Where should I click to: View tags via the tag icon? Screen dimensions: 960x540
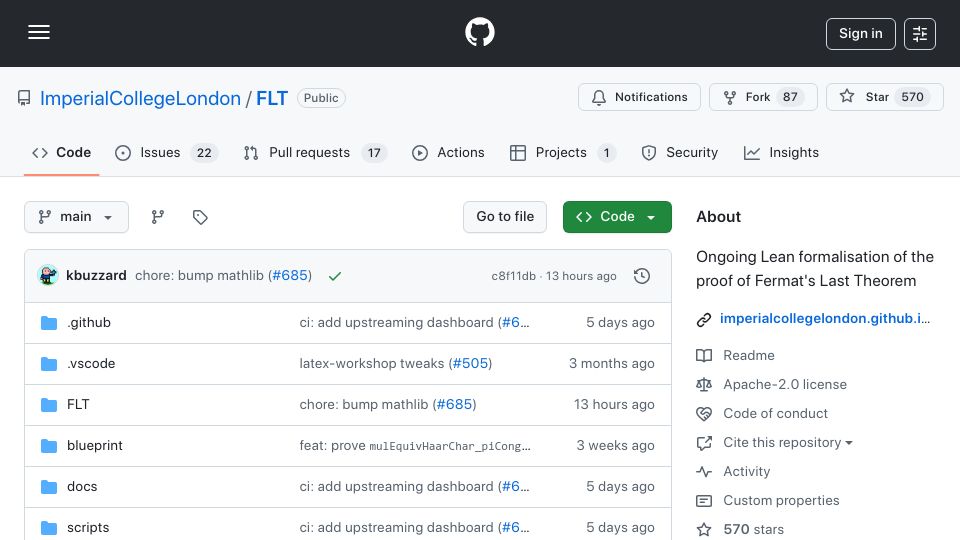pos(200,217)
